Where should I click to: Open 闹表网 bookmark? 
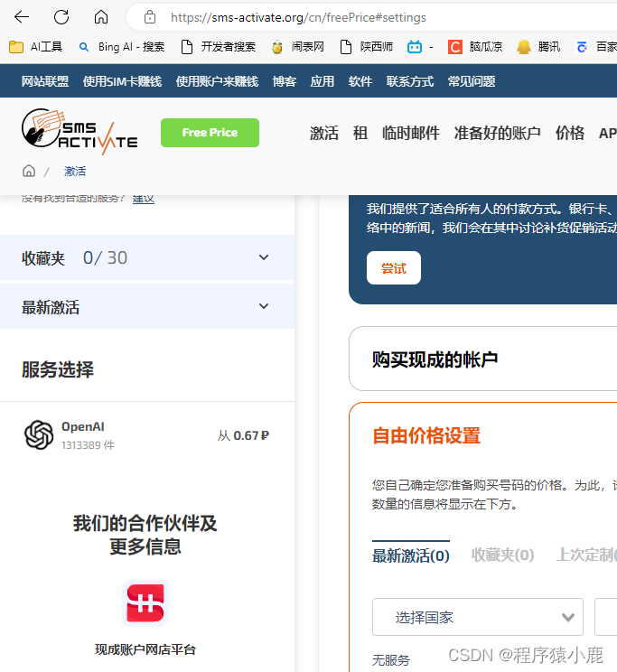point(297,47)
